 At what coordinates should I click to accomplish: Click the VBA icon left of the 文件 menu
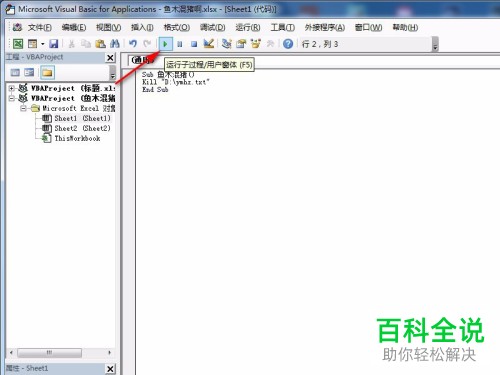point(17,27)
